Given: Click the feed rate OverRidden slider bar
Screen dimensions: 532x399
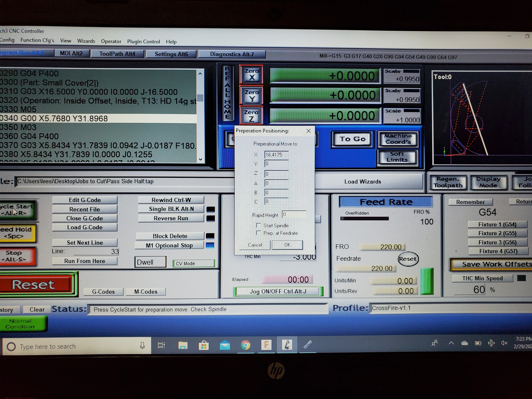Looking at the screenshot, I should pos(364,218).
